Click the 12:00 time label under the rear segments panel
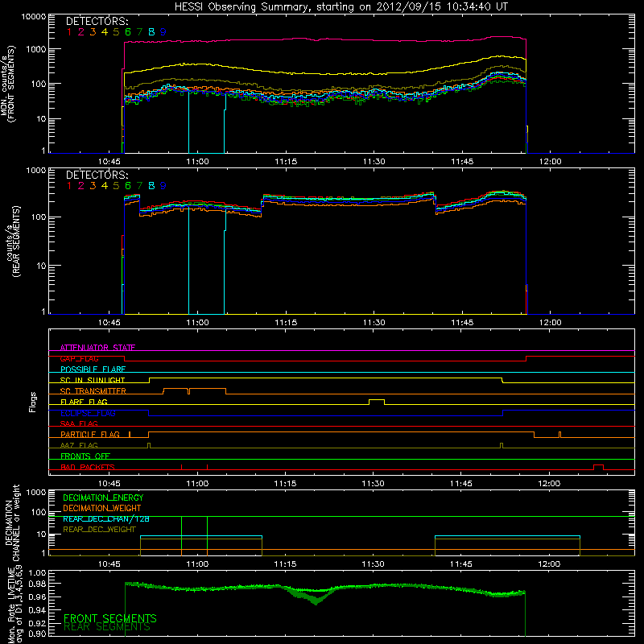Image resolution: width=644 pixels, height=644 pixels. (550, 323)
